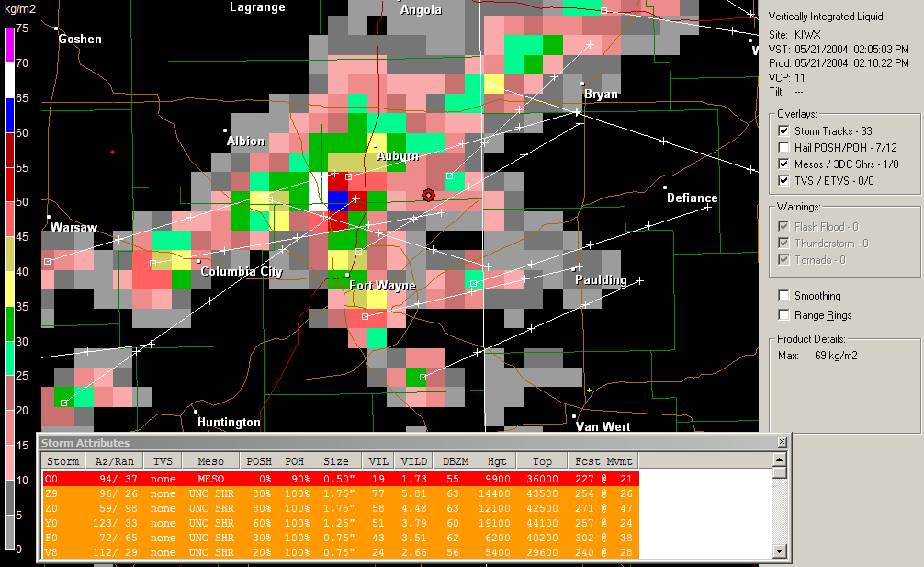
Task: Enable the Hail POSH/POH overlay
Action: (783, 147)
